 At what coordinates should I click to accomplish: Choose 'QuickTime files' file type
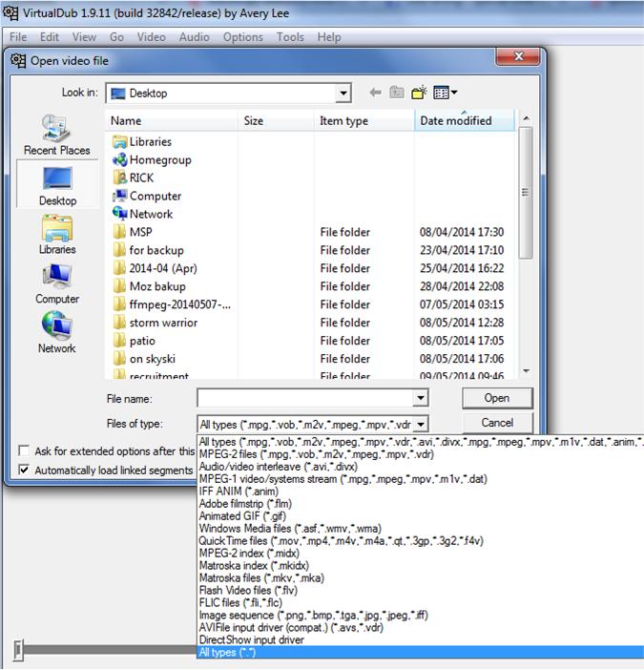tap(341, 541)
